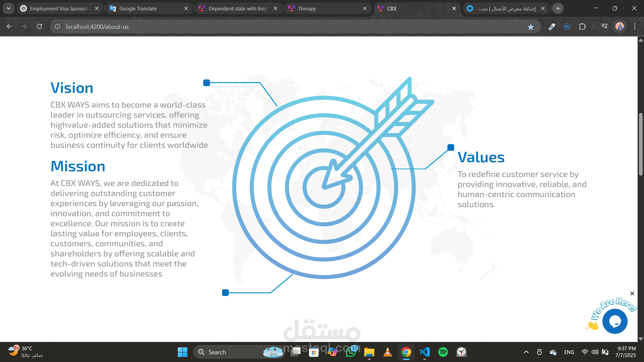Close the Google Translate tab
Viewport: 644px width, 362px height.
click(186, 8)
